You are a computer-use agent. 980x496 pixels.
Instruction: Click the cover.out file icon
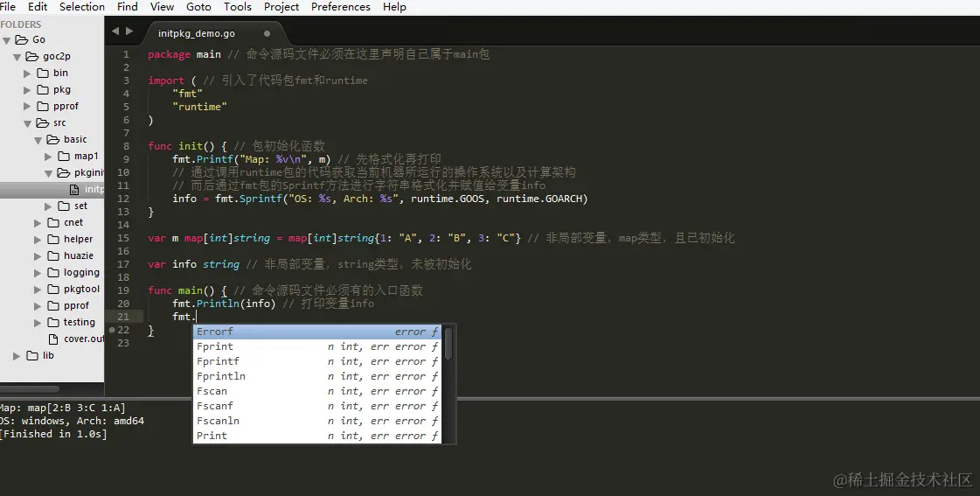click(53, 339)
